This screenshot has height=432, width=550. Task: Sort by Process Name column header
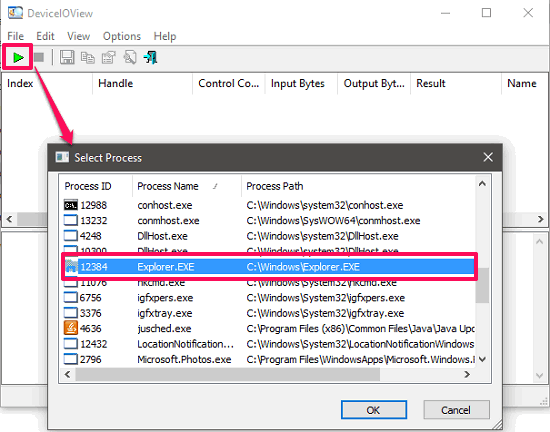coord(187,186)
